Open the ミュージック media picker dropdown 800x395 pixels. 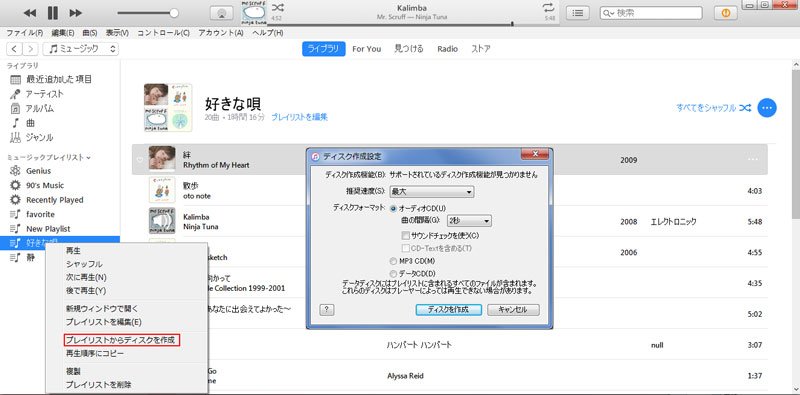81,49
